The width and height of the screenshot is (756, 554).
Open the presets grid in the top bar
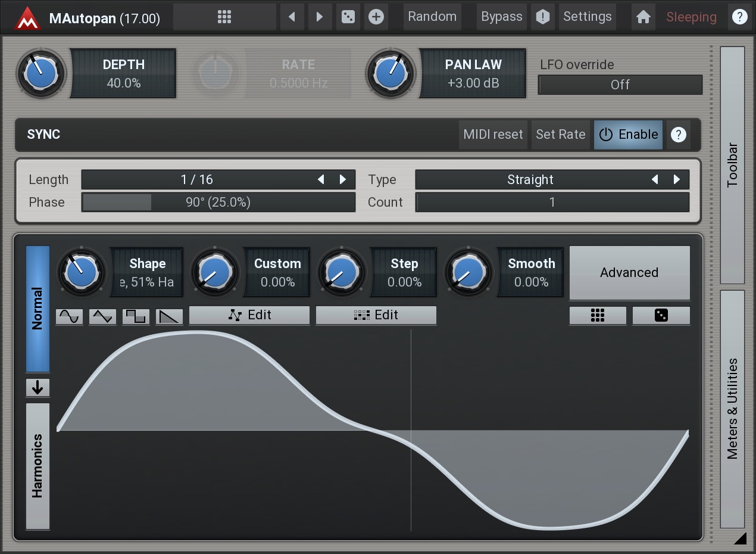coord(224,17)
